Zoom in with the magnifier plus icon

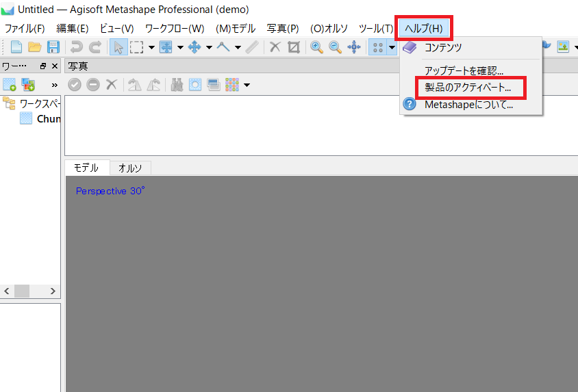[x=316, y=47]
